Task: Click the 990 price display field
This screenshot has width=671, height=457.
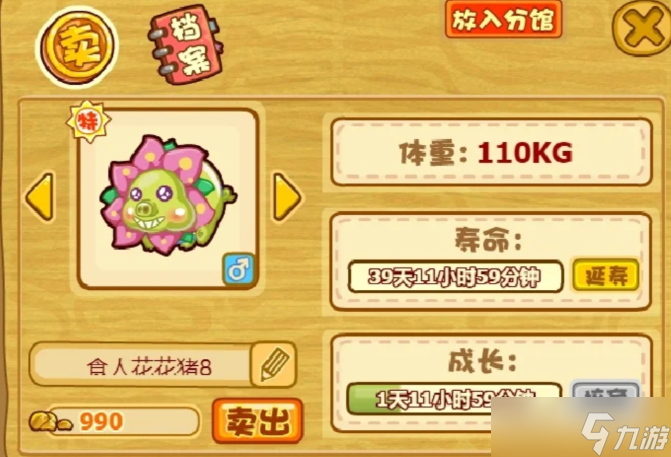Action: 124,421
